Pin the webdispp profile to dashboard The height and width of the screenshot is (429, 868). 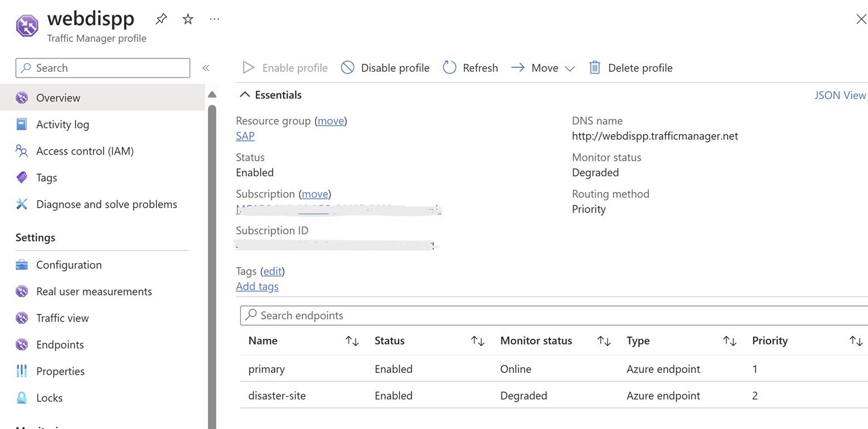pyautogui.click(x=161, y=19)
